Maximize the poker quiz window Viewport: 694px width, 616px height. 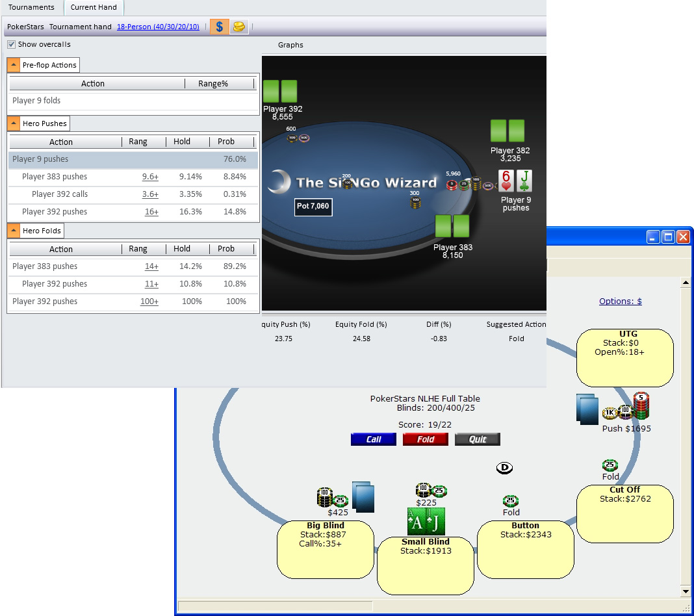point(668,237)
